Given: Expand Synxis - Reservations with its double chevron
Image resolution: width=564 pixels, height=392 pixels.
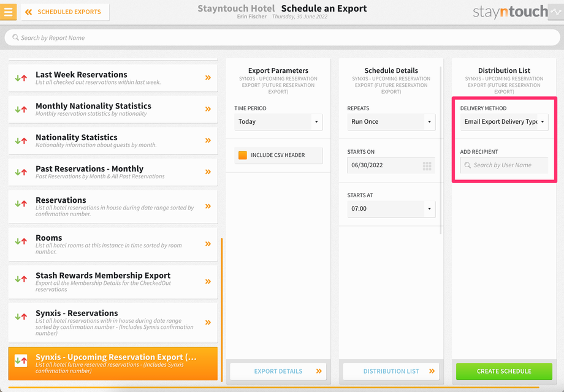Looking at the screenshot, I should point(208,322).
